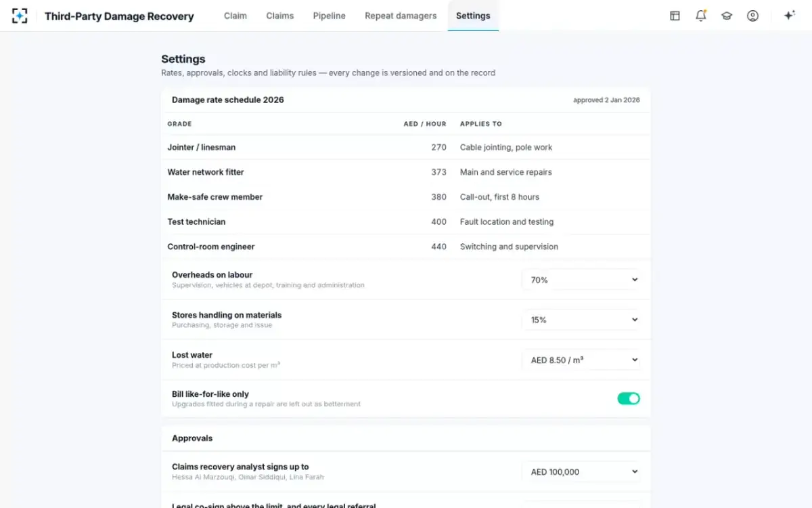Open Stores handling on materials dropdown
The height and width of the screenshot is (508, 812).
[x=581, y=320]
